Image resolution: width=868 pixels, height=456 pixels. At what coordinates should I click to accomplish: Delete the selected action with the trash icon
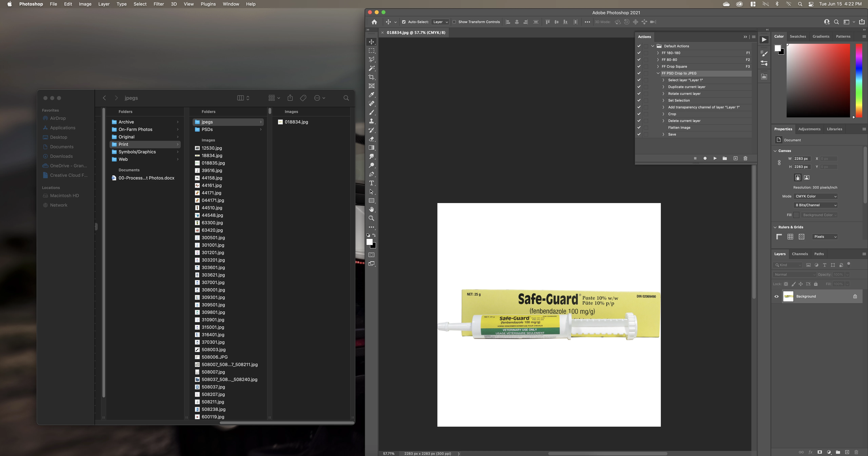pos(745,158)
